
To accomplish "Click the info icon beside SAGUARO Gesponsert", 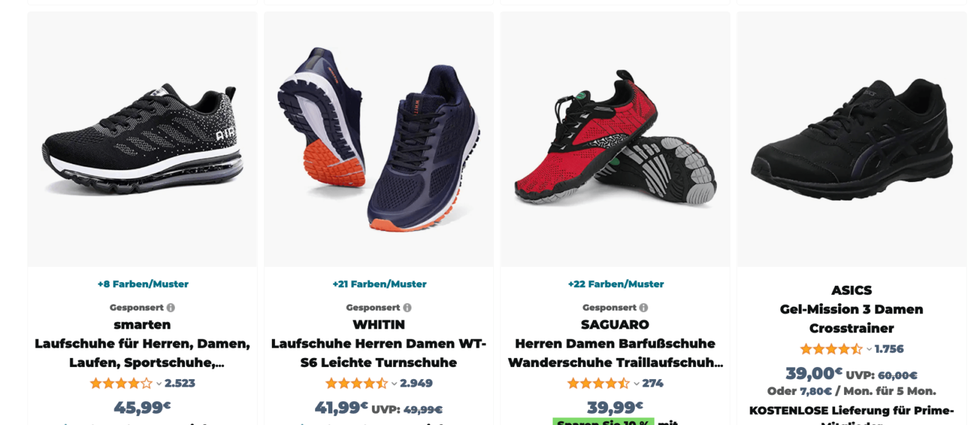I will (643, 308).
